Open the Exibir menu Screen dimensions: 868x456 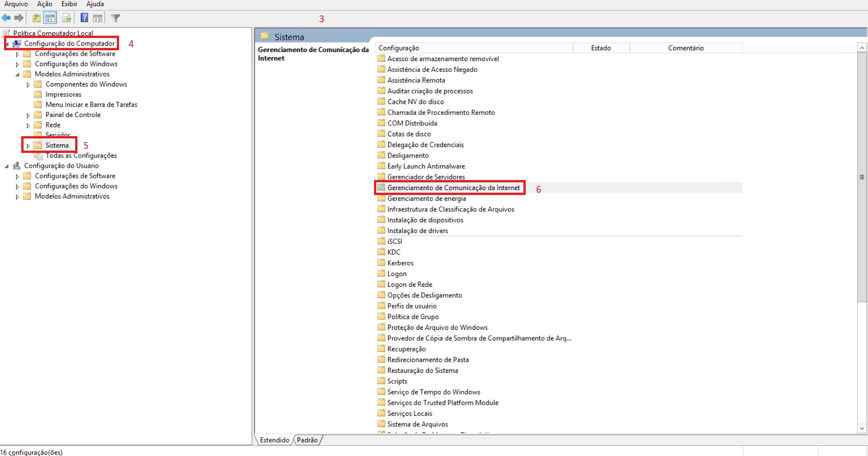[x=69, y=4]
